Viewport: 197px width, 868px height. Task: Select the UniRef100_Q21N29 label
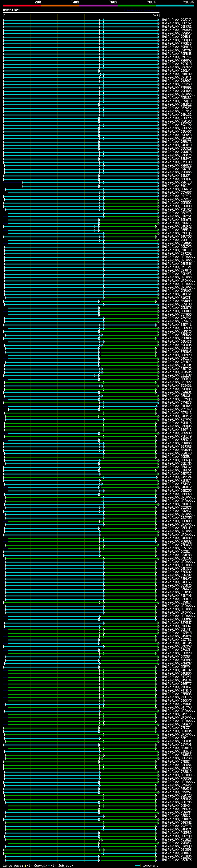point(177,362)
